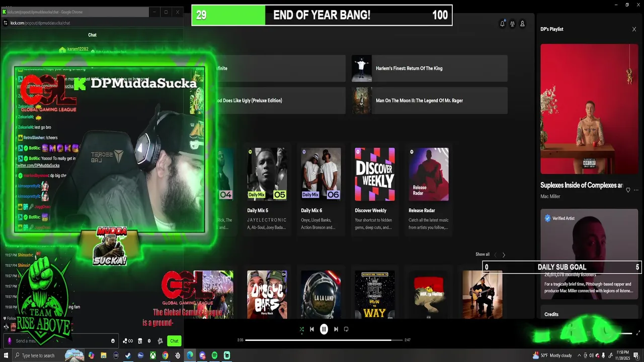Open File Explorer from the taskbar
644x362 pixels.
coord(104,355)
